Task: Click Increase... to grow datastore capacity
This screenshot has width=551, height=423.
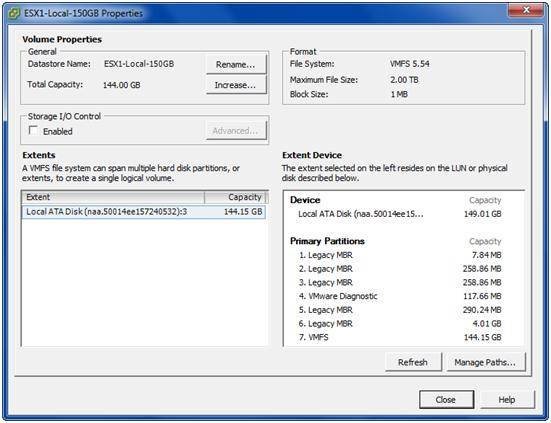Action: (x=236, y=85)
